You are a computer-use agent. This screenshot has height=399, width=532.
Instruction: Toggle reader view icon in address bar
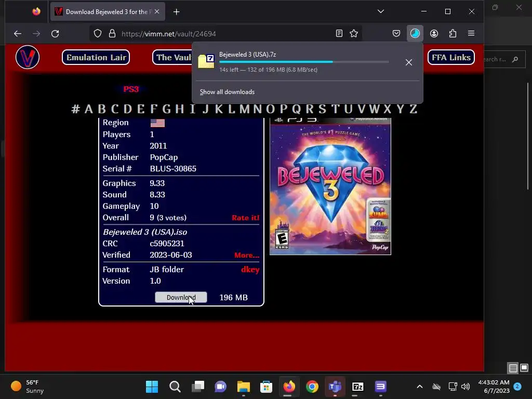point(339,33)
